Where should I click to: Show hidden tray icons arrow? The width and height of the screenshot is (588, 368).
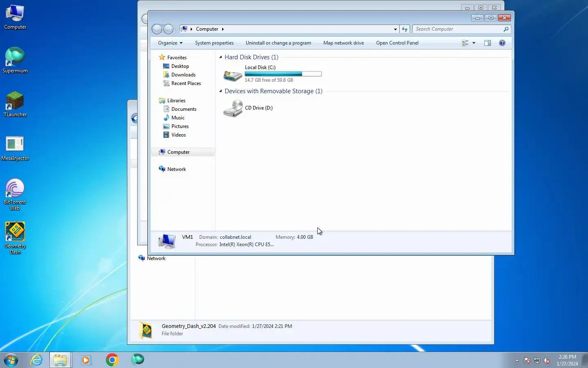pyautogui.click(x=517, y=361)
